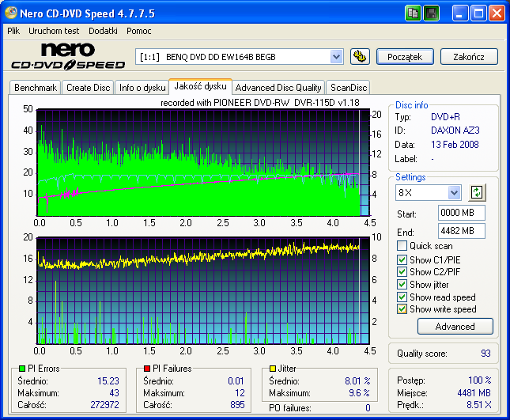Toggle the Quick scan checkbox
The height and width of the screenshot is (420, 510).
pos(402,246)
